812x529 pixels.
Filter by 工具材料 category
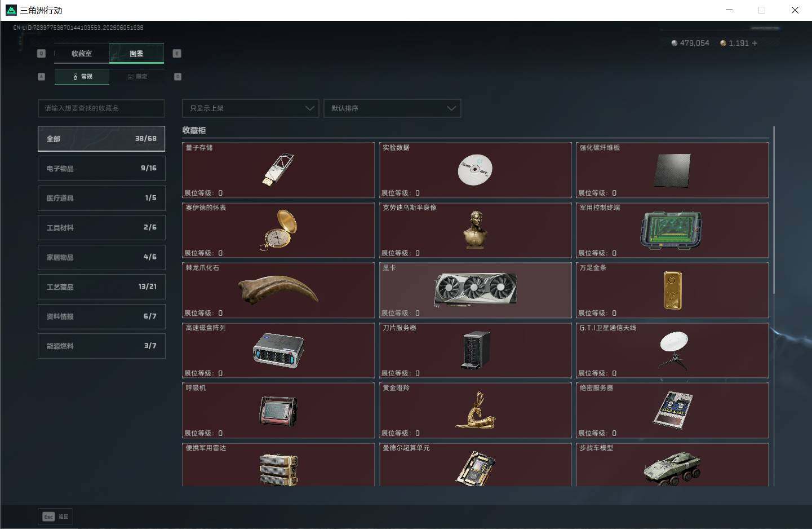101,227
